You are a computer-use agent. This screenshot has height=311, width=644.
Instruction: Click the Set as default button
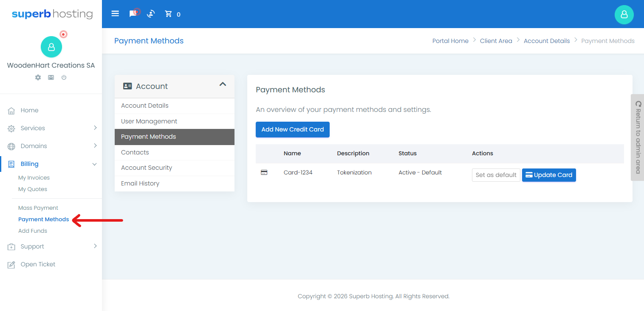(496, 175)
